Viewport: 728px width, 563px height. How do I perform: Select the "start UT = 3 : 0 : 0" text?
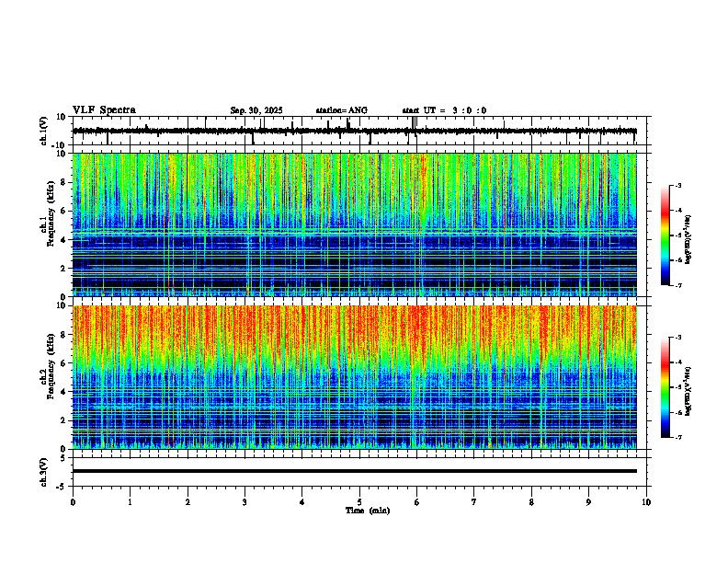click(x=444, y=110)
